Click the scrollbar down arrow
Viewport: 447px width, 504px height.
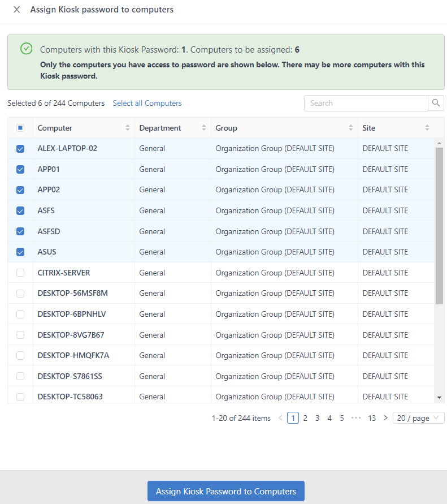[x=439, y=398]
